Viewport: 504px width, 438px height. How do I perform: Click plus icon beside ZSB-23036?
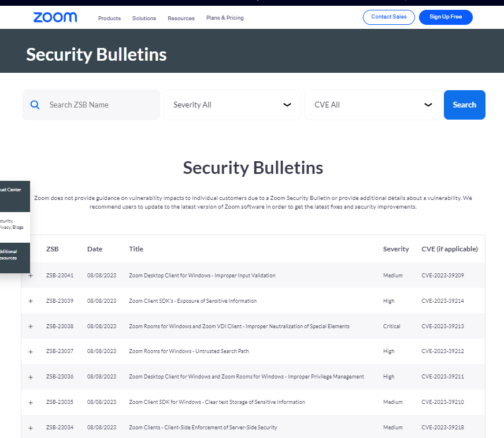(x=31, y=377)
